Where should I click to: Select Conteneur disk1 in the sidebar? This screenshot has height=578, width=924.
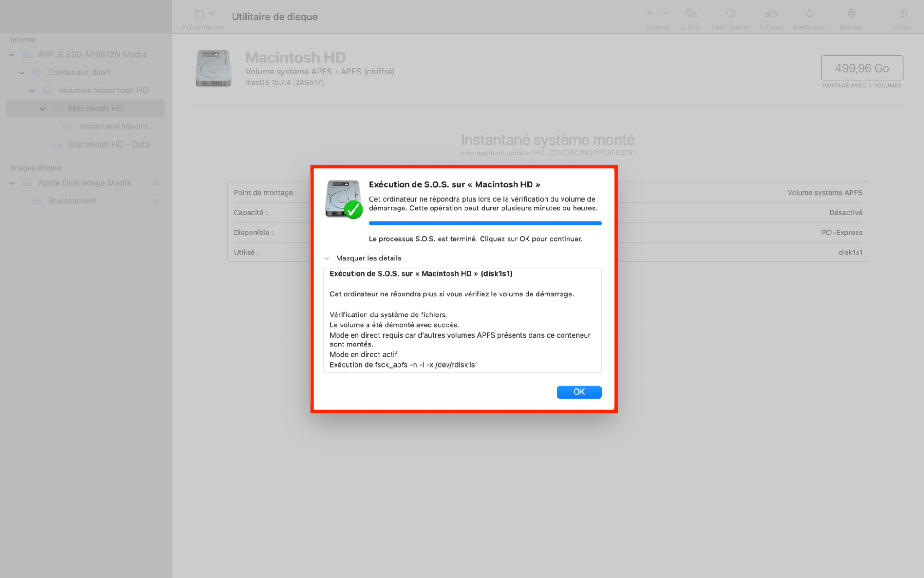(x=79, y=73)
